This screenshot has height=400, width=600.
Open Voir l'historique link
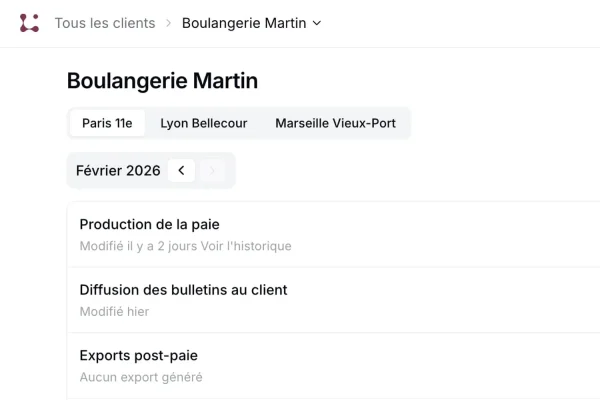click(246, 246)
